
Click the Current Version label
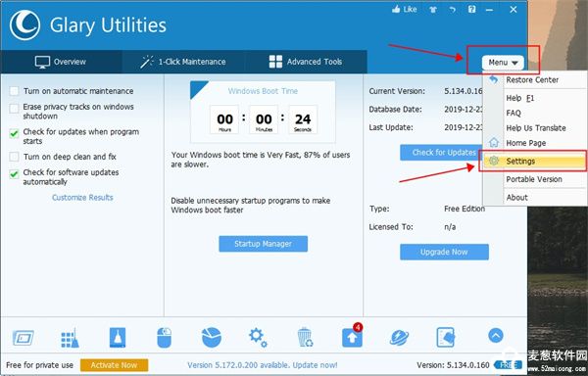pos(397,91)
